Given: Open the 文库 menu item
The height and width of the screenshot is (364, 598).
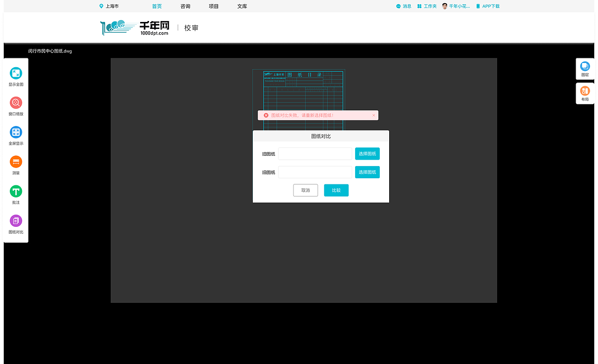Looking at the screenshot, I should coord(242,6).
